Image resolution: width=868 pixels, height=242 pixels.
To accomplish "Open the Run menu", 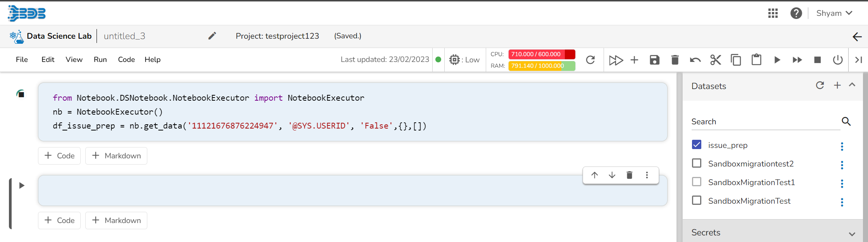I will (x=100, y=60).
